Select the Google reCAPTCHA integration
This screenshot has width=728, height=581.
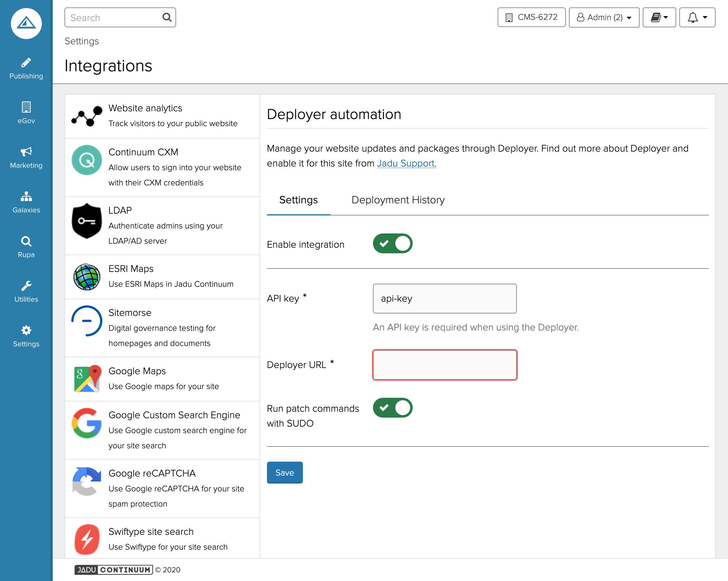(x=162, y=488)
